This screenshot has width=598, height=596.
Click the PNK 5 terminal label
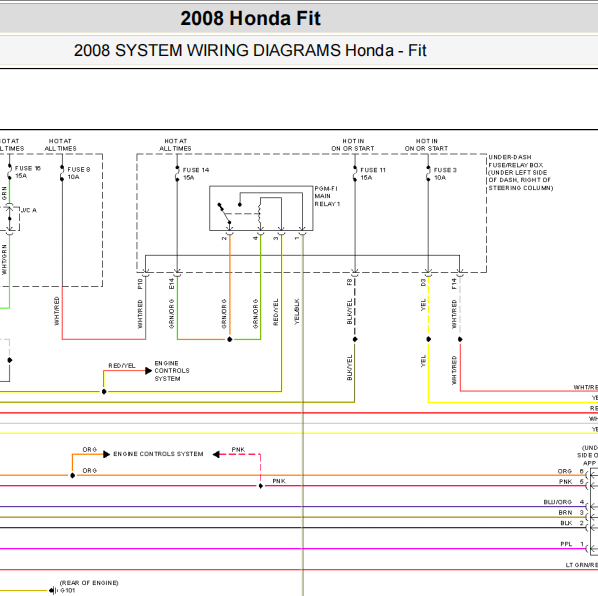coord(571,482)
